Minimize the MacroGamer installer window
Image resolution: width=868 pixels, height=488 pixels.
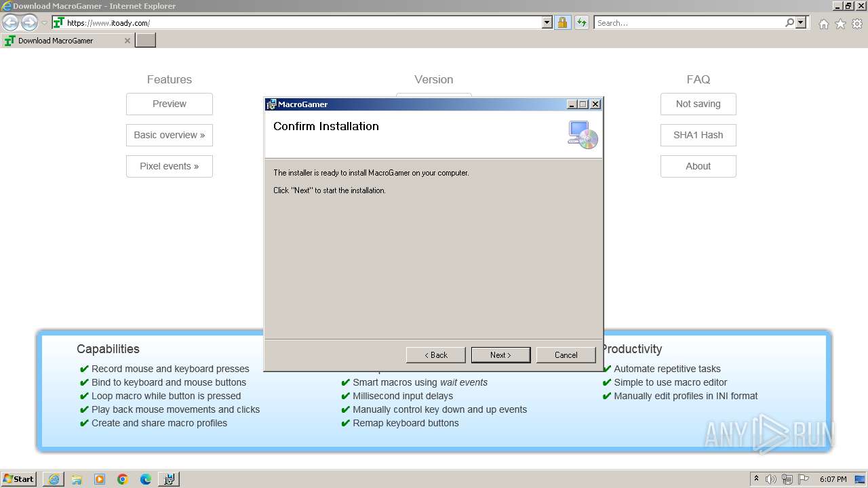[572, 104]
